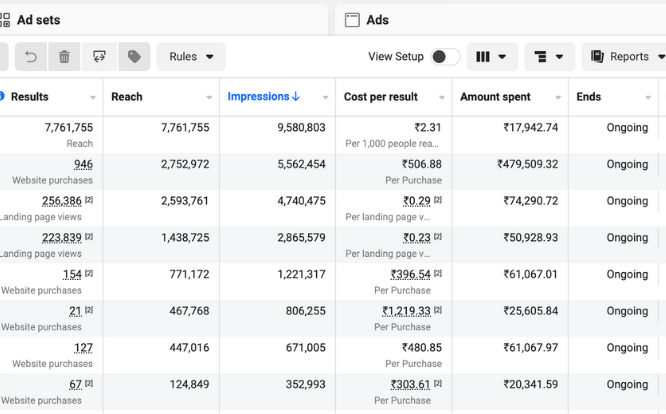Click the ₹506.88 cost per purchase value
This screenshot has height=414, width=666.
pos(421,164)
